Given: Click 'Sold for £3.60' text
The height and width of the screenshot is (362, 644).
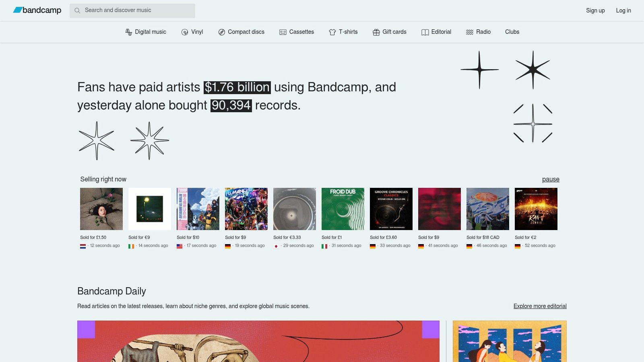Looking at the screenshot, I should (383, 237).
